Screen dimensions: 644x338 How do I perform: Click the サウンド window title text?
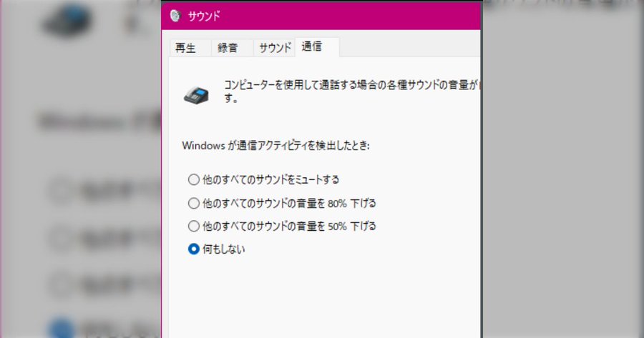click(205, 16)
